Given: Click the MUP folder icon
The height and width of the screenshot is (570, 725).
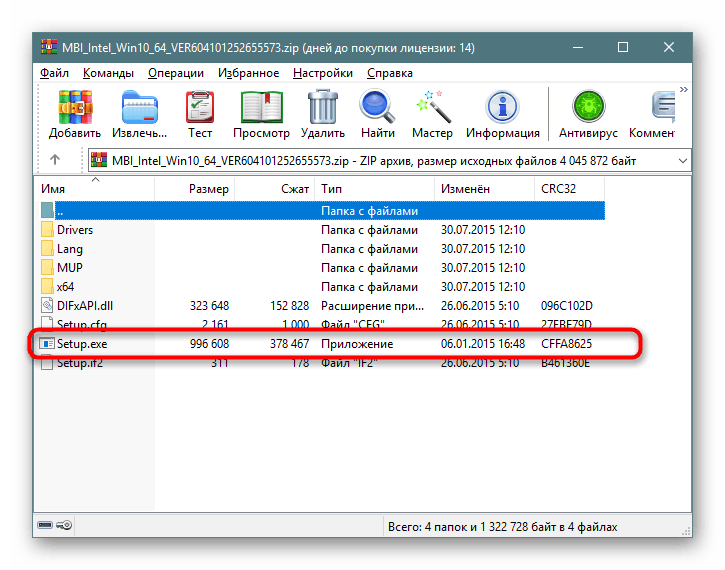Looking at the screenshot, I should click(x=47, y=267).
